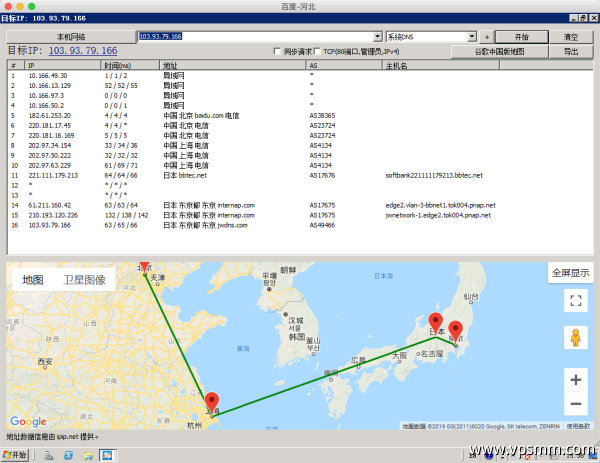Screen dimensions: 600x463
Task: Click address 日本 bbtec.net
Action: (185, 175)
